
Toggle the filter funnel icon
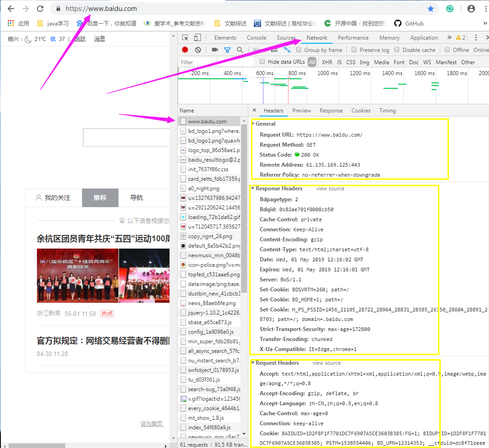(x=227, y=50)
